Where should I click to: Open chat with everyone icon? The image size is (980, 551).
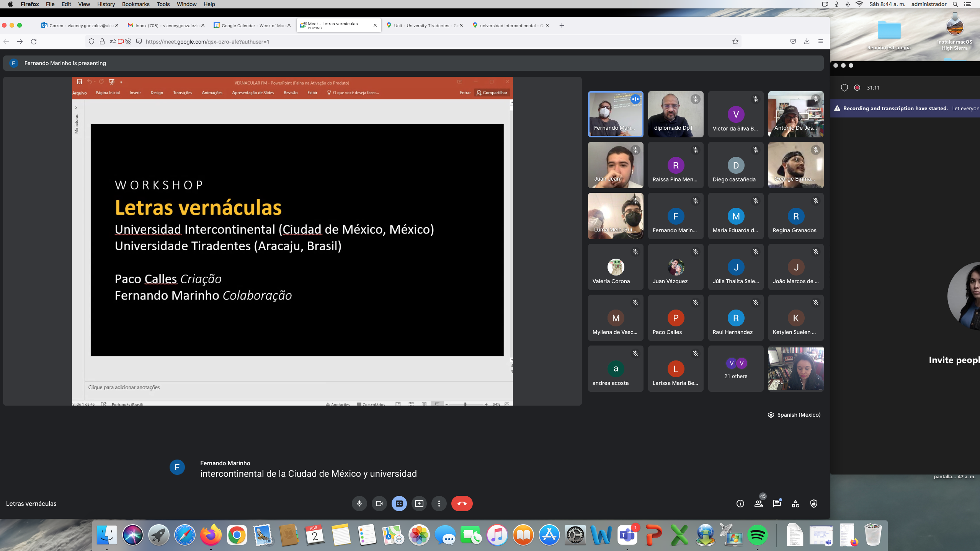777,504
